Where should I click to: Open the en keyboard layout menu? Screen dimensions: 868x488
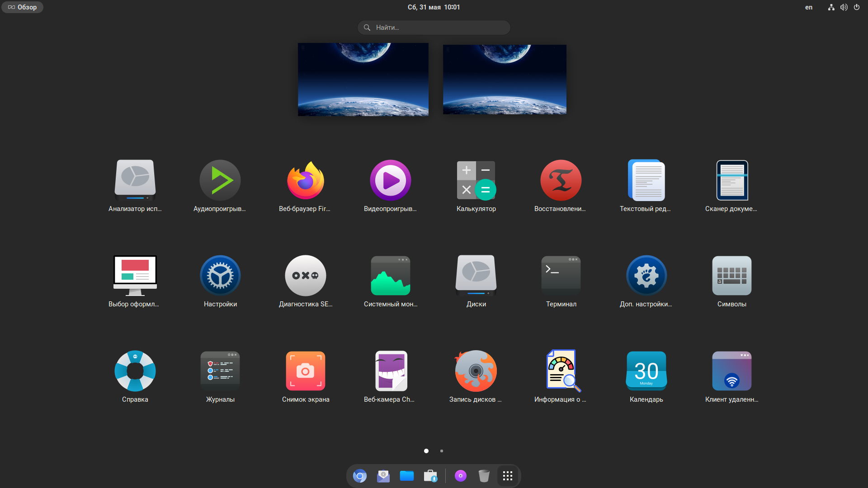pos(809,7)
